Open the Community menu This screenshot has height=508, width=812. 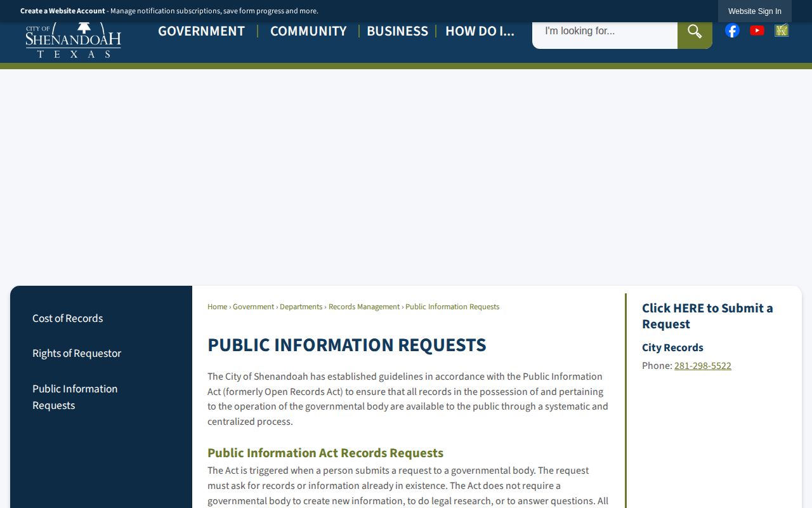[308, 31]
